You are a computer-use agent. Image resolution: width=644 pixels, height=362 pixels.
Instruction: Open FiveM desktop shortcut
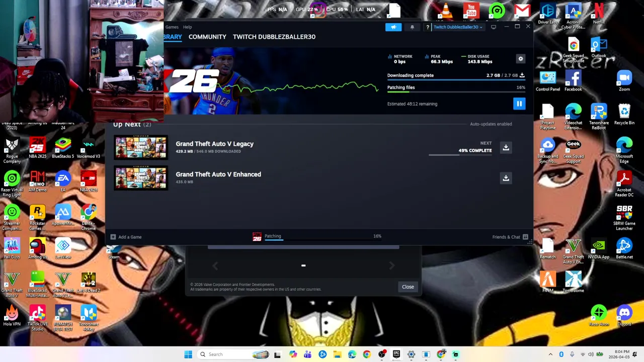coord(547,283)
